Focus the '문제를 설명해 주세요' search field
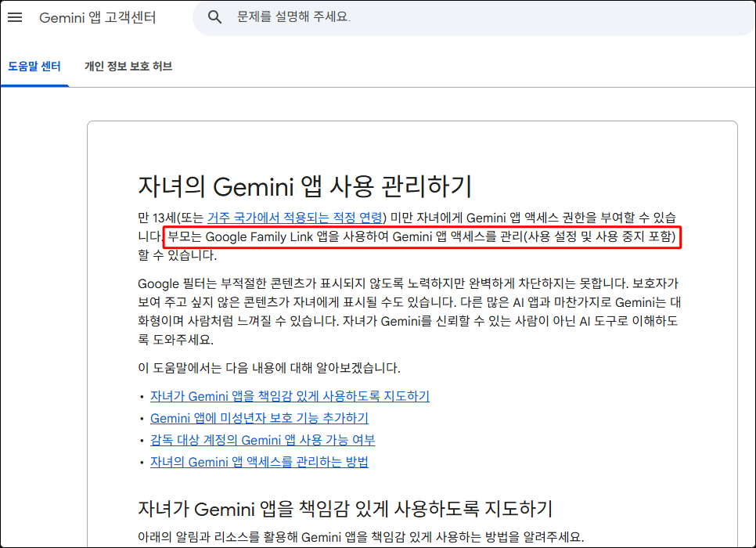The width and height of the screenshot is (756, 548). point(474,17)
